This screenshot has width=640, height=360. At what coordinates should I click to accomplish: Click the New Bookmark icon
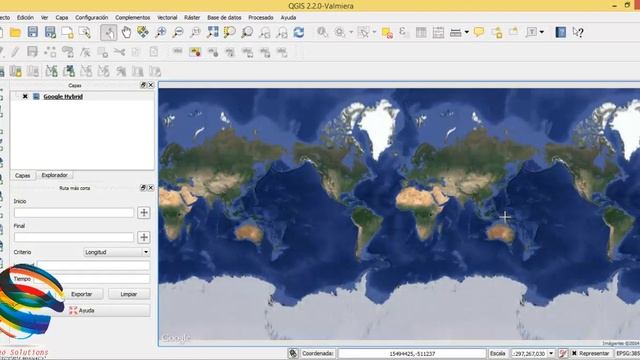coord(497,32)
